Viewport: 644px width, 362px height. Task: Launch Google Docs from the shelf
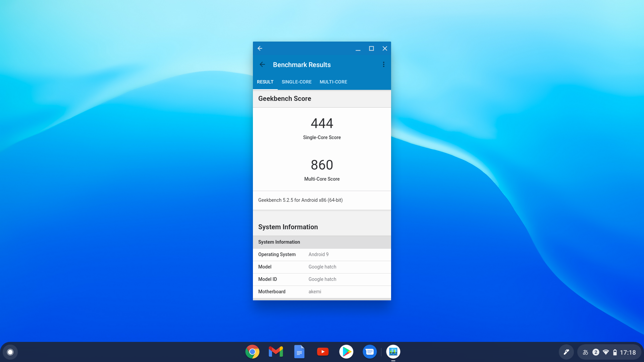(x=299, y=352)
